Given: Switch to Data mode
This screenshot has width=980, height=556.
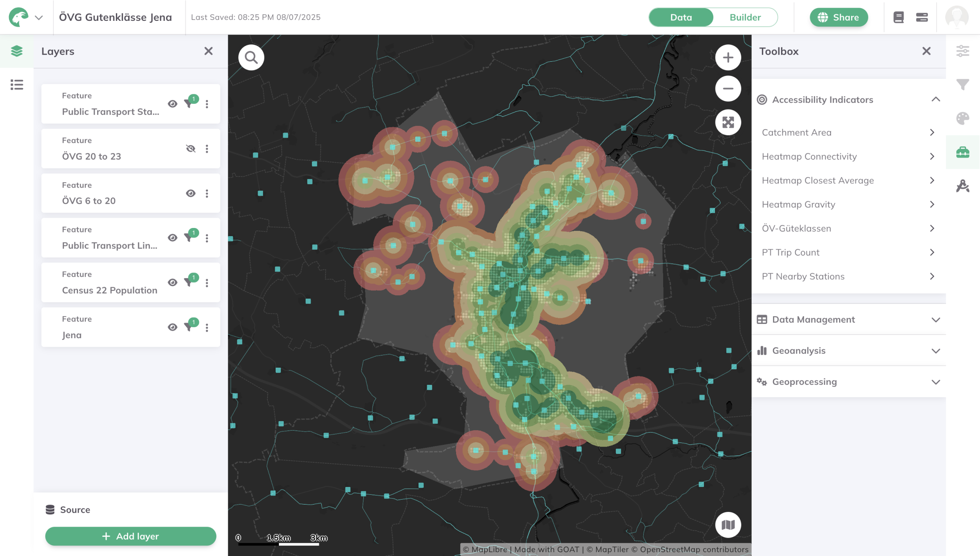Looking at the screenshot, I should tap(681, 17).
